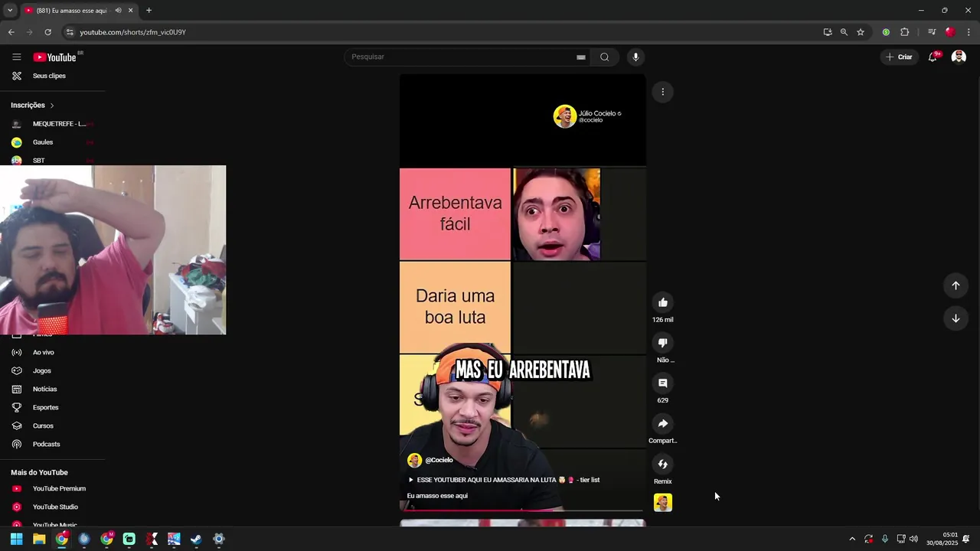Expand Inscrições section chevron
Image resolution: width=980 pixels, height=551 pixels.
[x=52, y=105]
